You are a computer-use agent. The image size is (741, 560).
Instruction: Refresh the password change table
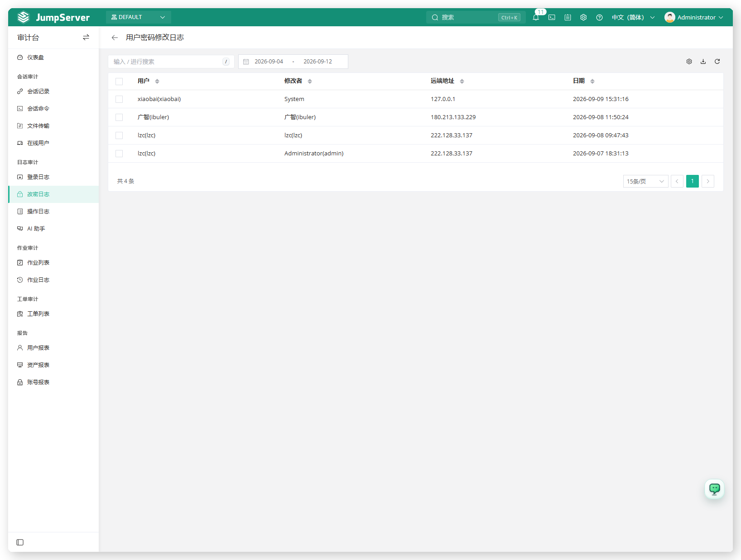pos(717,62)
